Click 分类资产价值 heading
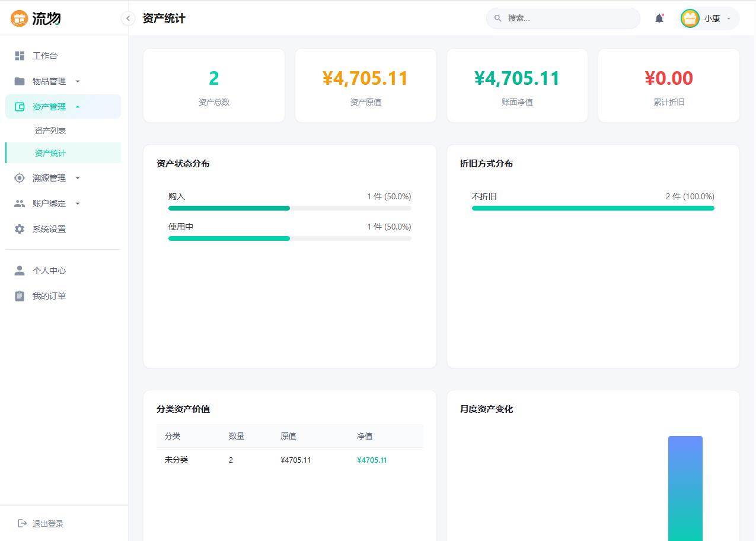Screen dimensions: 756x541 (183, 409)
